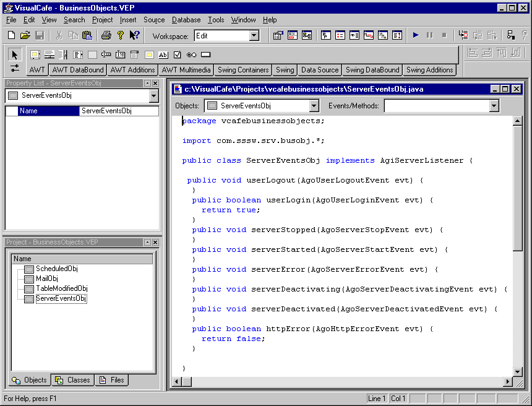The height and width of the screenshot is (406, 532).
Task: Select TableModifiedObj in the project tree
Action: (x=62, y=288)
